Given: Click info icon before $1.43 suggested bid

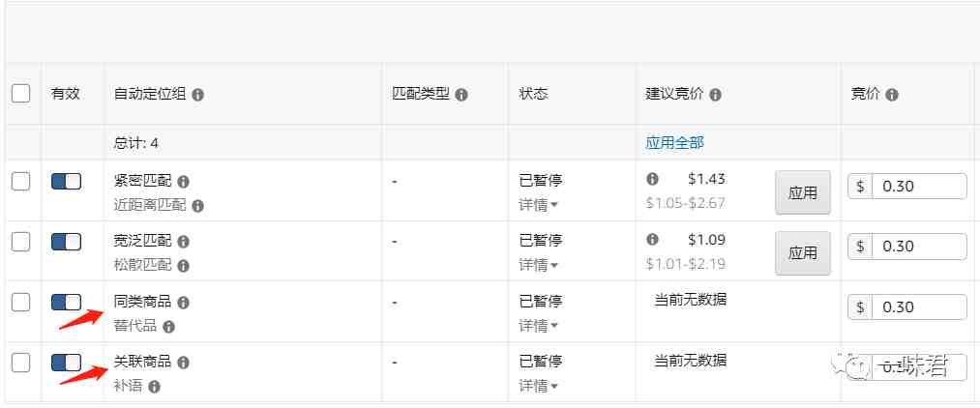Looking at the screenshot, I should click(652, 179).
